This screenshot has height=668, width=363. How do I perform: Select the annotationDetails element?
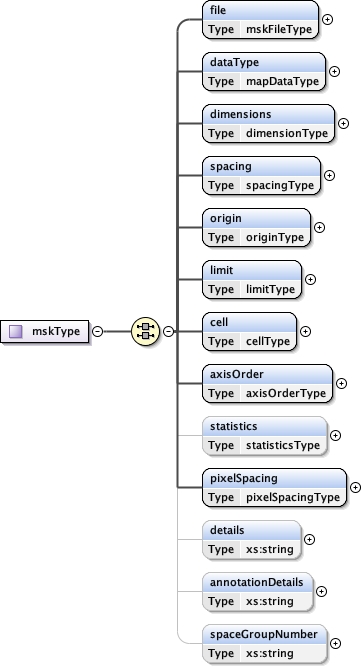(258, 592)
